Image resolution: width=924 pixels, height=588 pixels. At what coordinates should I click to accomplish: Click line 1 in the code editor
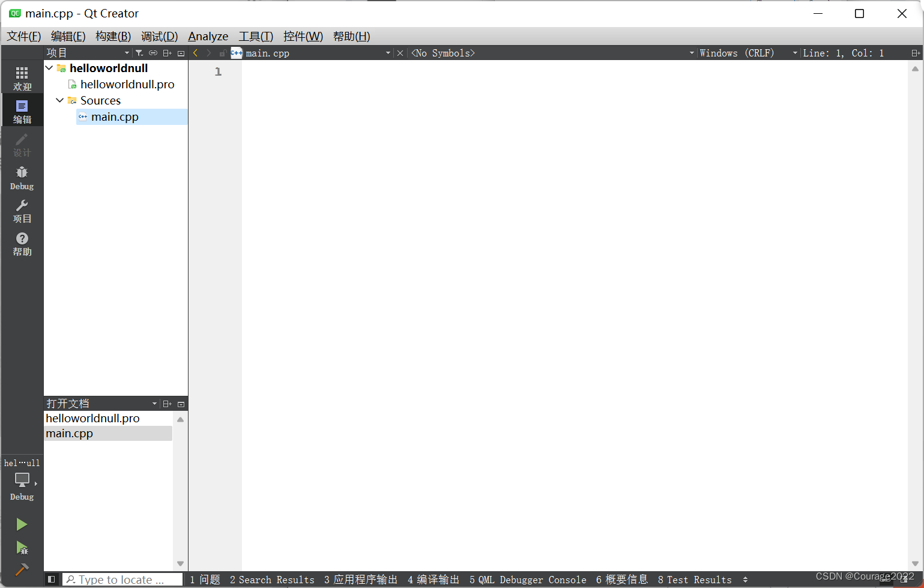click(573, 71)
